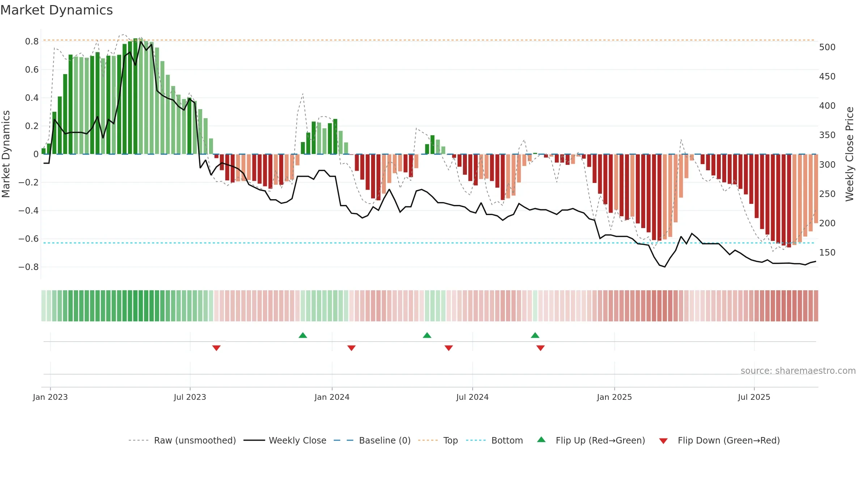
Task: Click the flip-down marker after January 2024
Action: coord(351,348)
